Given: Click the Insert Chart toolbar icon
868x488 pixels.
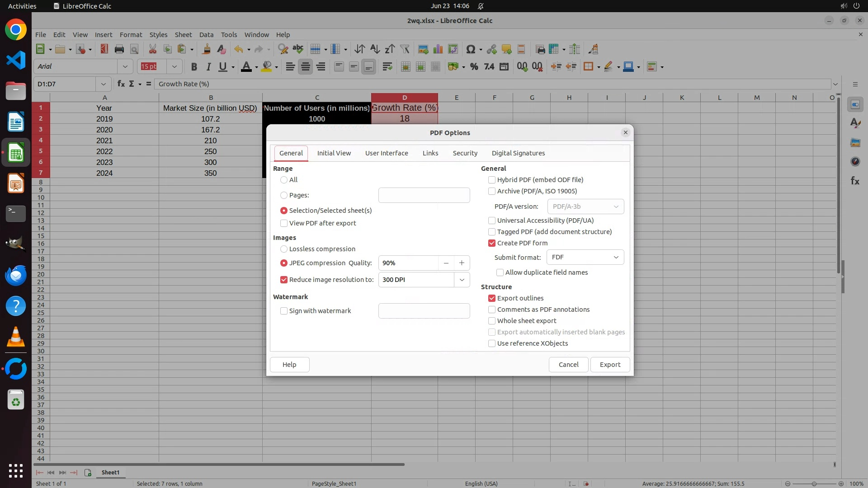Looking at the screenshot, I should click(438, 49).
